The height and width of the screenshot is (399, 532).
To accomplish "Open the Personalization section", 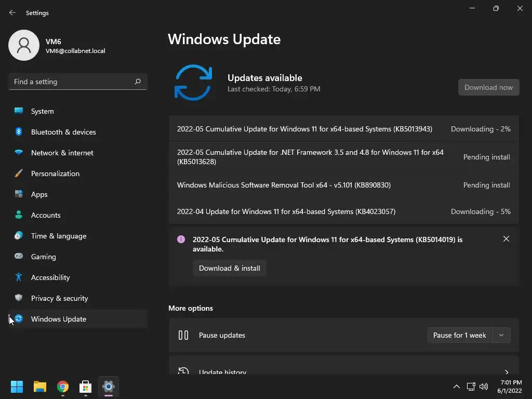I will pyautogui.click(x=78, y=174).
